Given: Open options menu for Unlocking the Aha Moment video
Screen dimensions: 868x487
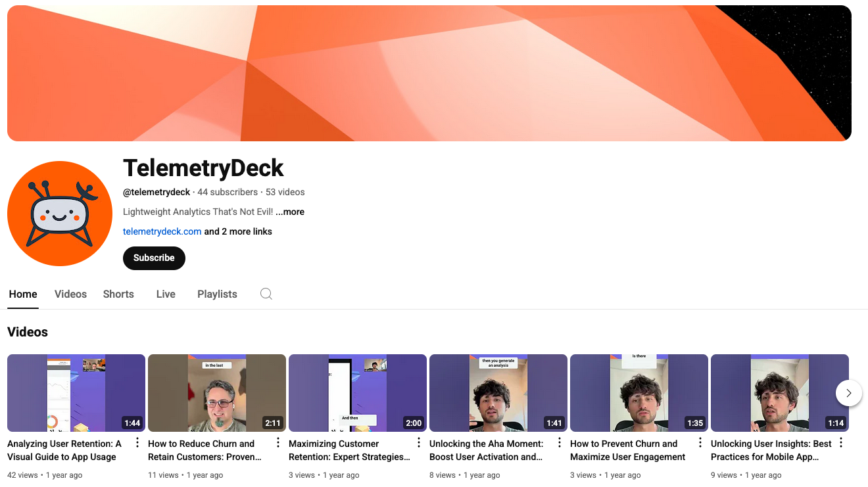Looking at the screenshot, I should [x=560, y=443].
